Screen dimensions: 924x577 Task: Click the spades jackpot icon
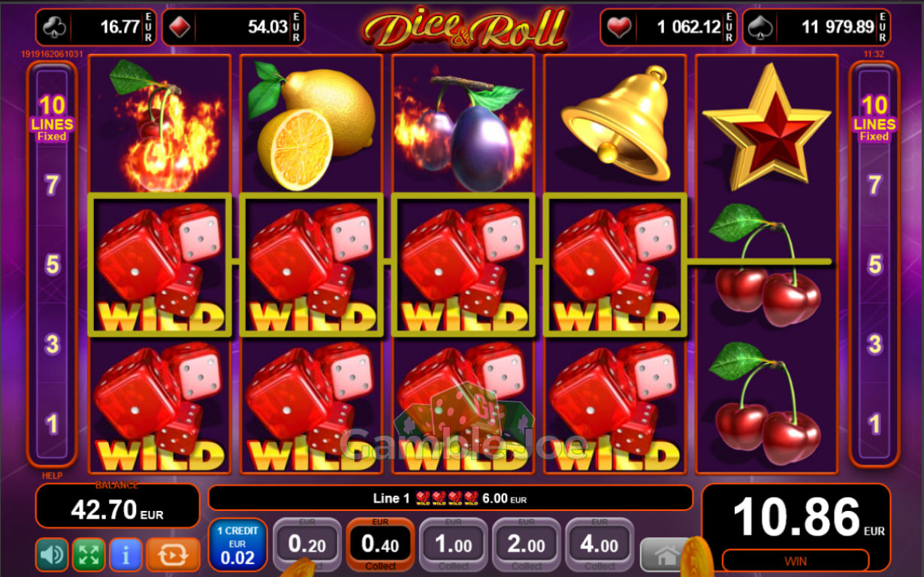(x=761, y=28)
